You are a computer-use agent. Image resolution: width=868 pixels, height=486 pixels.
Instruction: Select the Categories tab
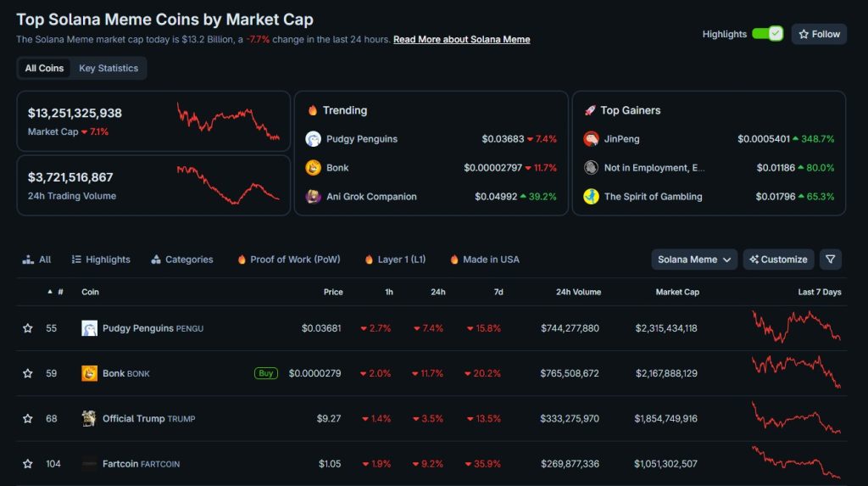tap(182, 260)
